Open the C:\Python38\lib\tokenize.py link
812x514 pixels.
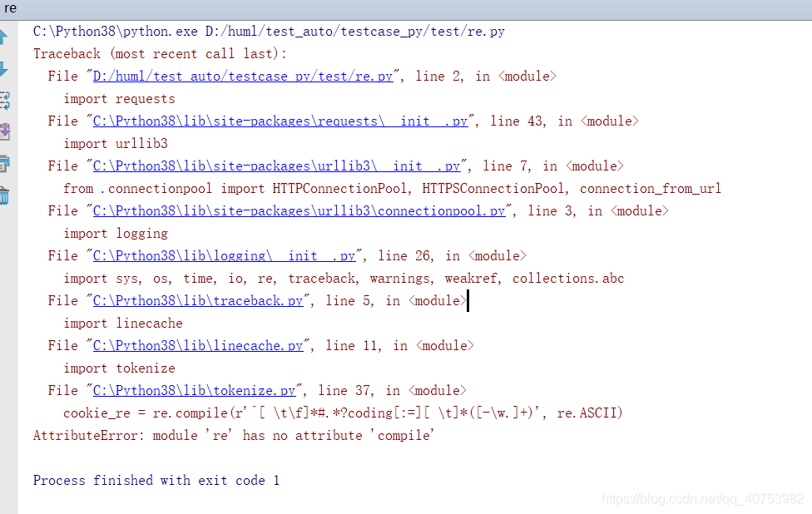[194, 391]
